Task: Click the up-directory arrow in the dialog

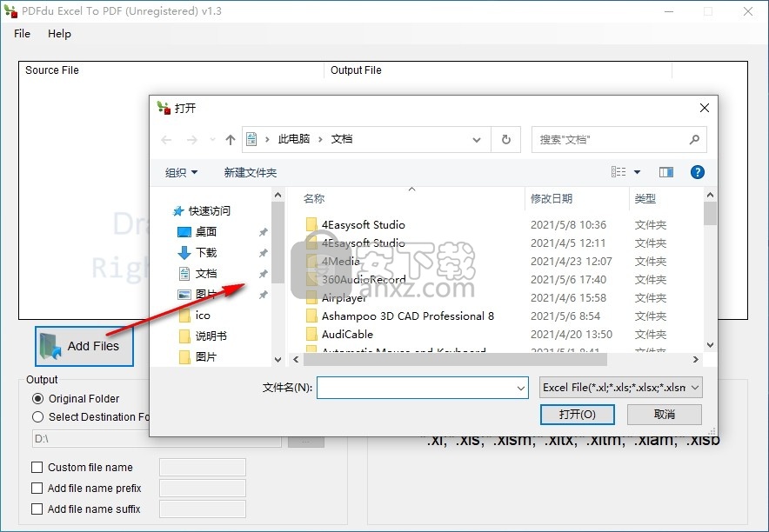Action: coord(230,139)
